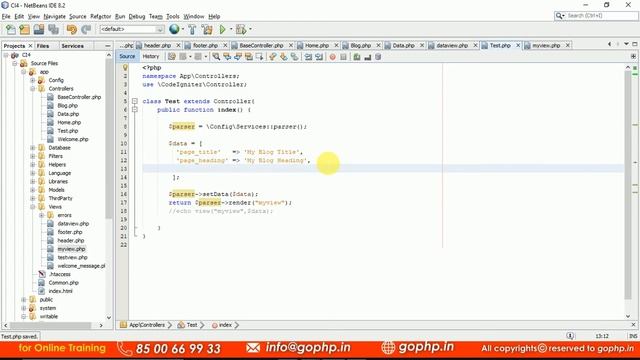This screenshot has width=640, height=360.
Task: Click the Source view button
Action: (x=127, y=56)
